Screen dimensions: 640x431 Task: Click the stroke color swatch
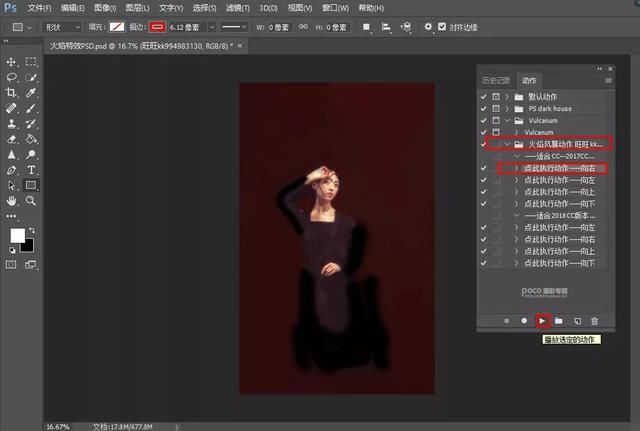[x=156, y=27]
